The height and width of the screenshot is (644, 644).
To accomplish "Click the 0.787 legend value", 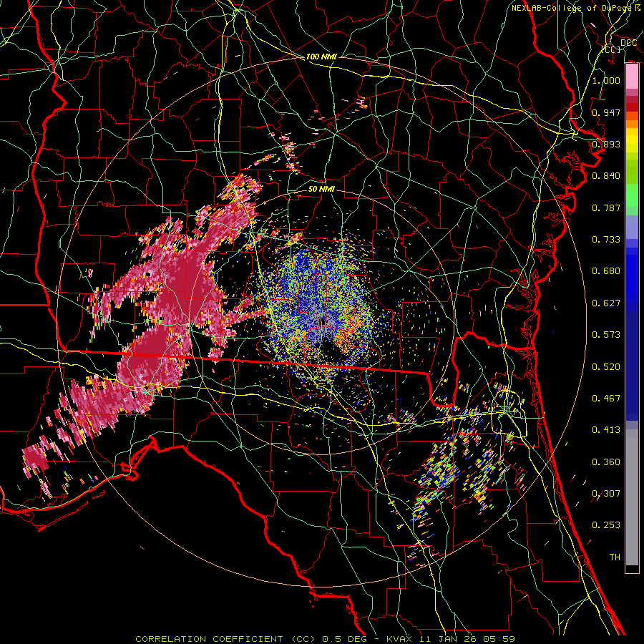I will (606, 208).
